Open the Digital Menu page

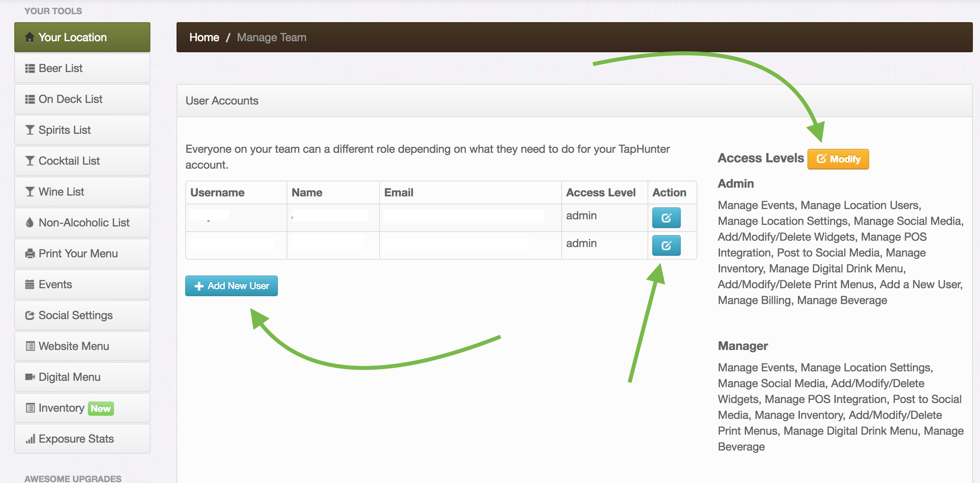[82, 377]
